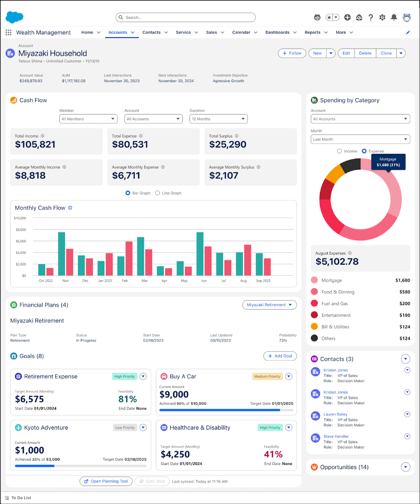
Task: Click the Opportunities crown icon
Action: [314, 467]
